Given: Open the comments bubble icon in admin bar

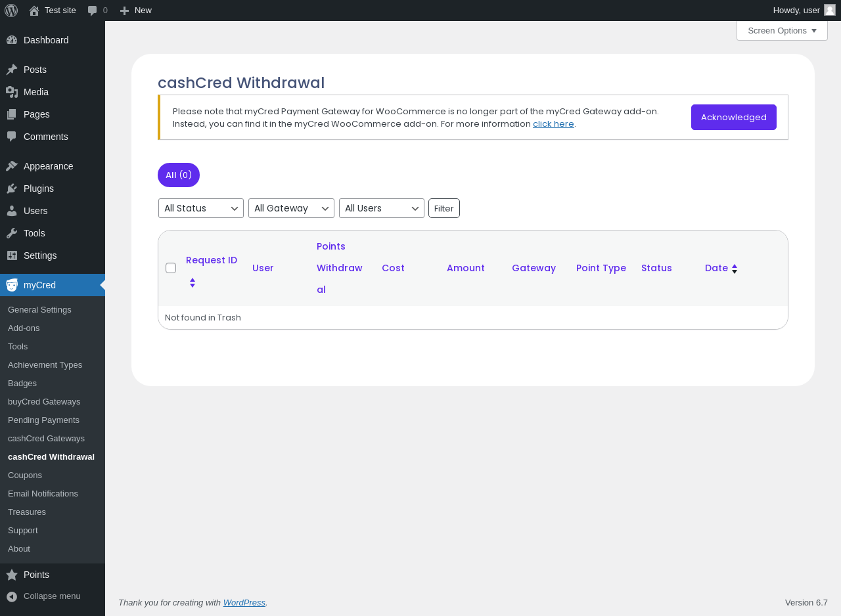Looking at the screenshot, I should [x=93, y=11].
